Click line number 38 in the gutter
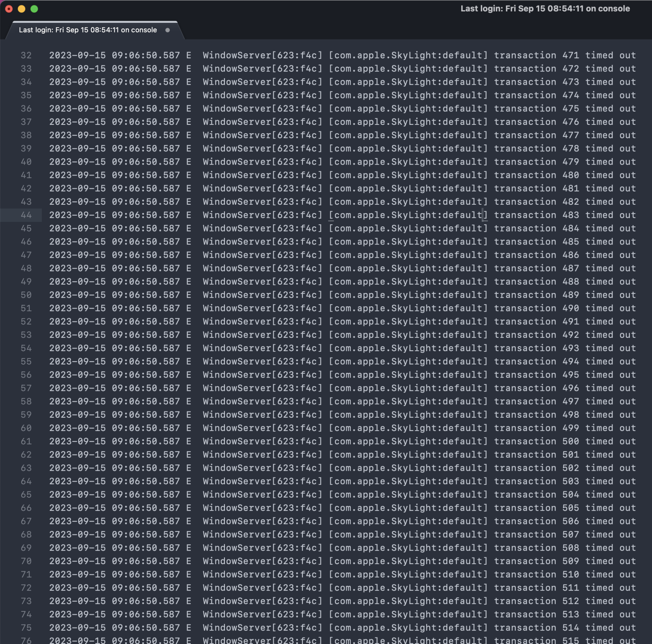This screenshot has width=652, height=644. 26,135
